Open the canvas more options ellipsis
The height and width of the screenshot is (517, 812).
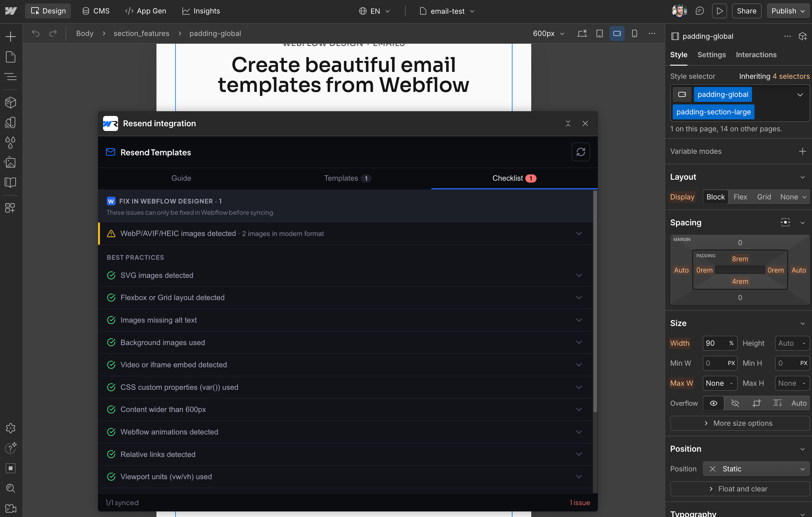coord(652,33)
